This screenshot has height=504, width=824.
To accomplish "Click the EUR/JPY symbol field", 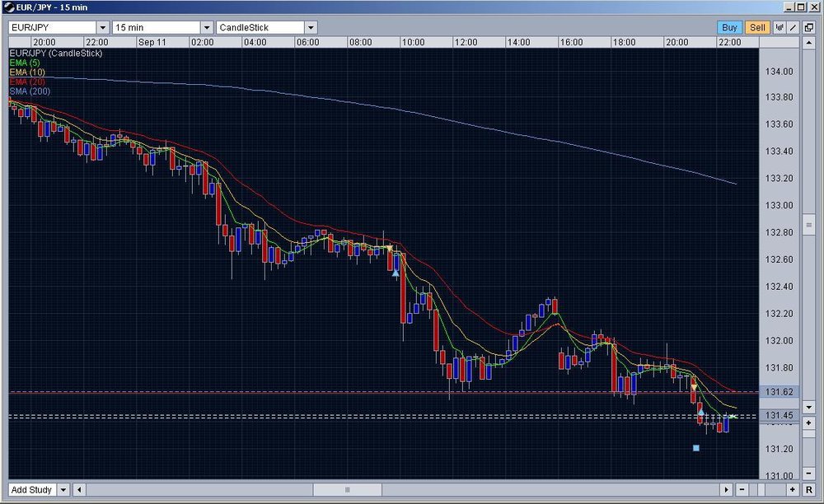I will tap(53, 27).
